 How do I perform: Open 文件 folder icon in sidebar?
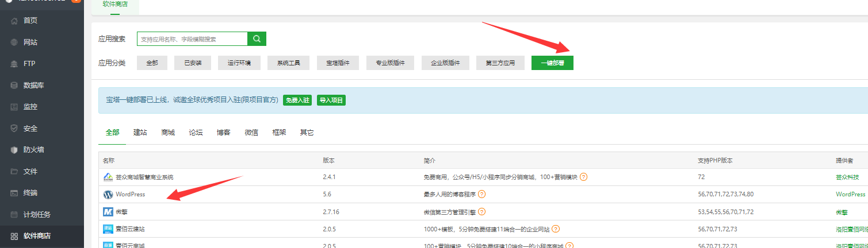point(14,172)
